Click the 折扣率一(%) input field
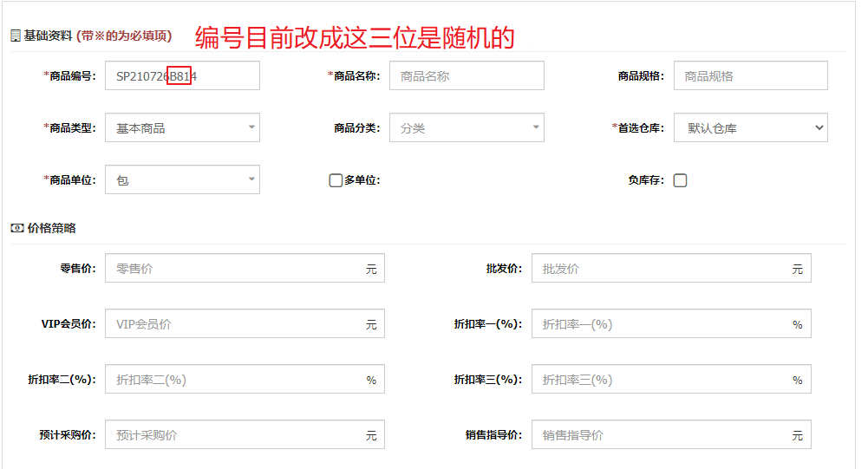 (x=671, y=324)
